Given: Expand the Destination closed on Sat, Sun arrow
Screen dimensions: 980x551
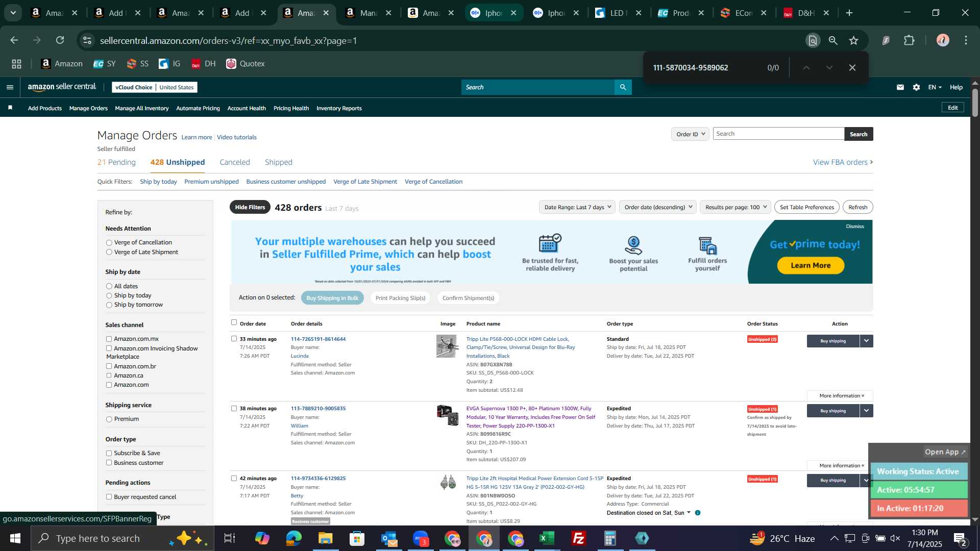Looking at the screenshot, I should coord(689,513).
